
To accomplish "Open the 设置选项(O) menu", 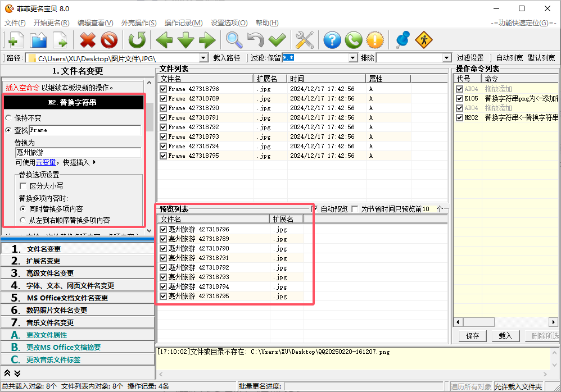I will (229, 23).
